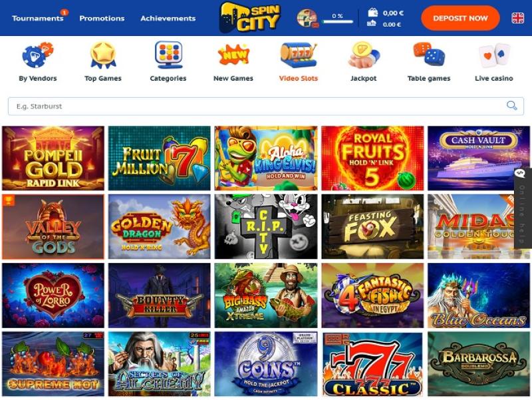Select the Top Games star medal icon
The width and height of the screenshot is (532, 400).
coord(103,55)
